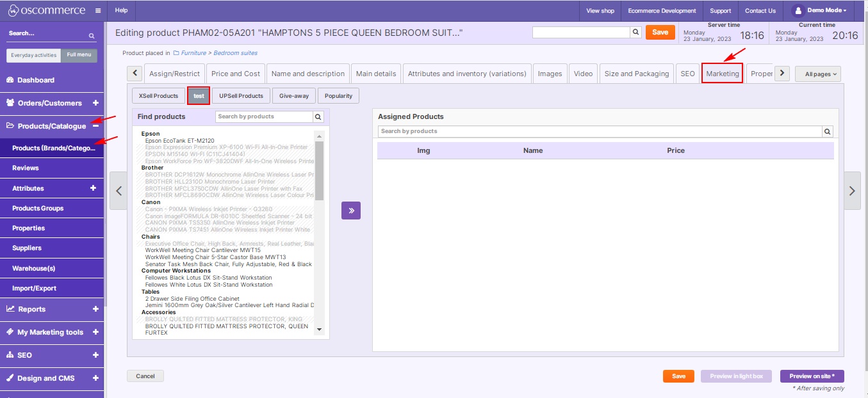Switch to Everyday activities menu mode
The height and width of the screenshot is (398, 868).
(34, 55)
